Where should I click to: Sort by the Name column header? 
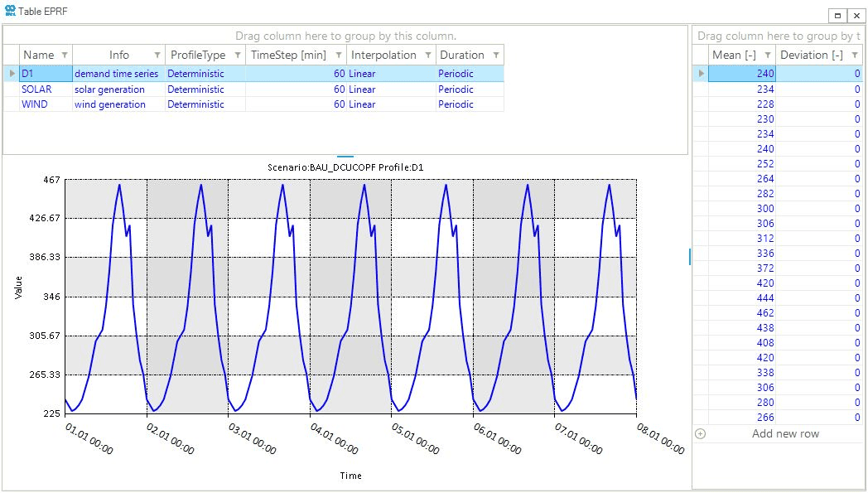[x=39, y=56]
